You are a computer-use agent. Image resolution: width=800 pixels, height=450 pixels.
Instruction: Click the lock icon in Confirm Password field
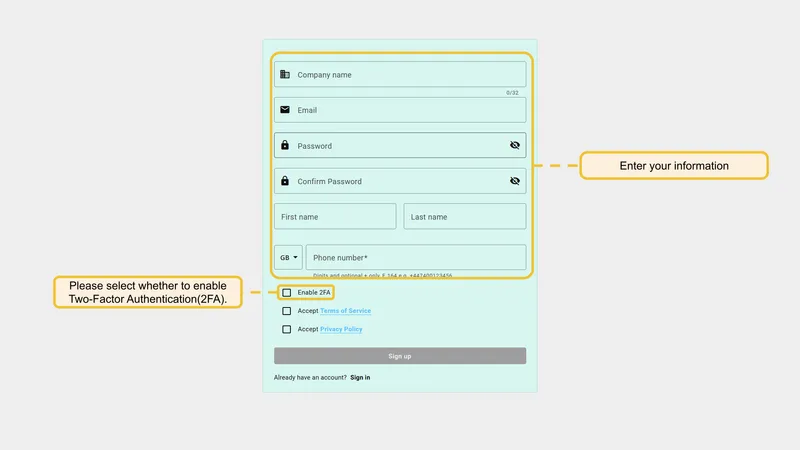click(285, 181)
